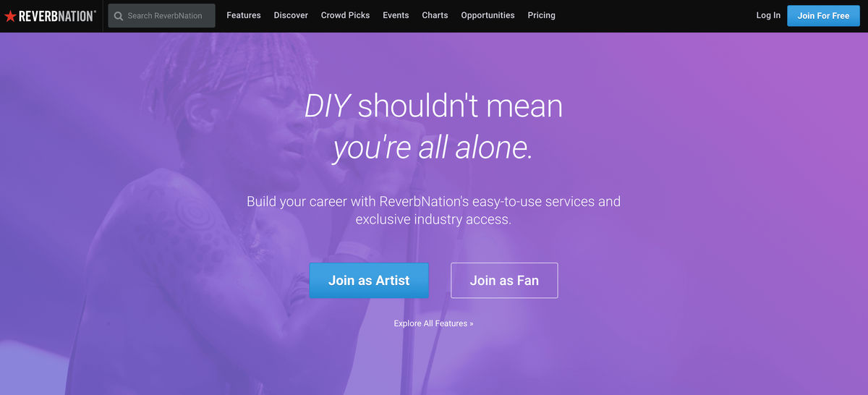Focus the Search ReverbNation input field

(161, 16)
